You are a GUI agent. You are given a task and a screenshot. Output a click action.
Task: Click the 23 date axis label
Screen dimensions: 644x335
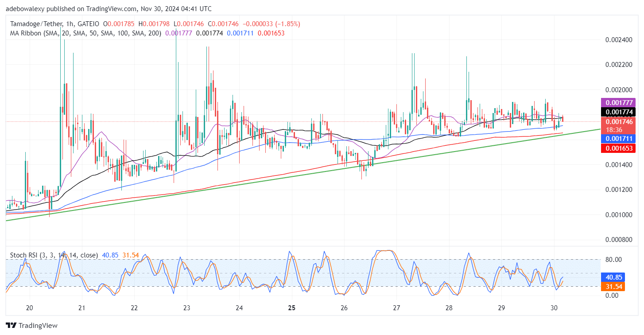(186, 308)
